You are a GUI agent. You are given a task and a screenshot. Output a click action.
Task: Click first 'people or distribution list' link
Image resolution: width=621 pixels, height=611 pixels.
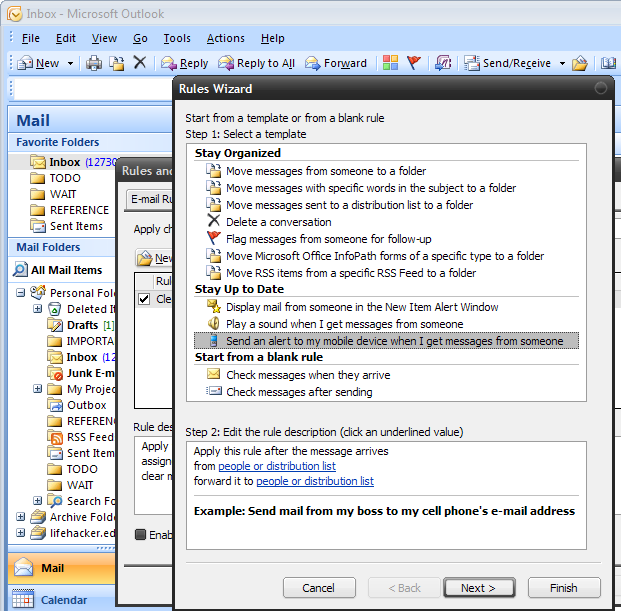tap(277, 466)
